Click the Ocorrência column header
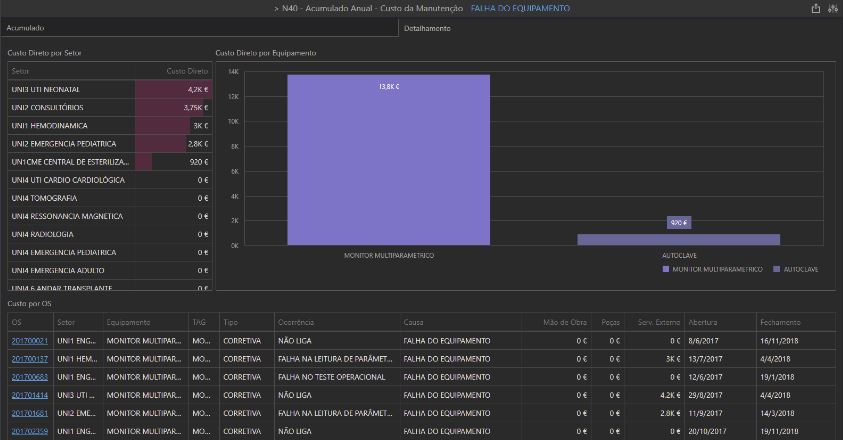The width and height of the screenshot is (843, 440). 297,323
